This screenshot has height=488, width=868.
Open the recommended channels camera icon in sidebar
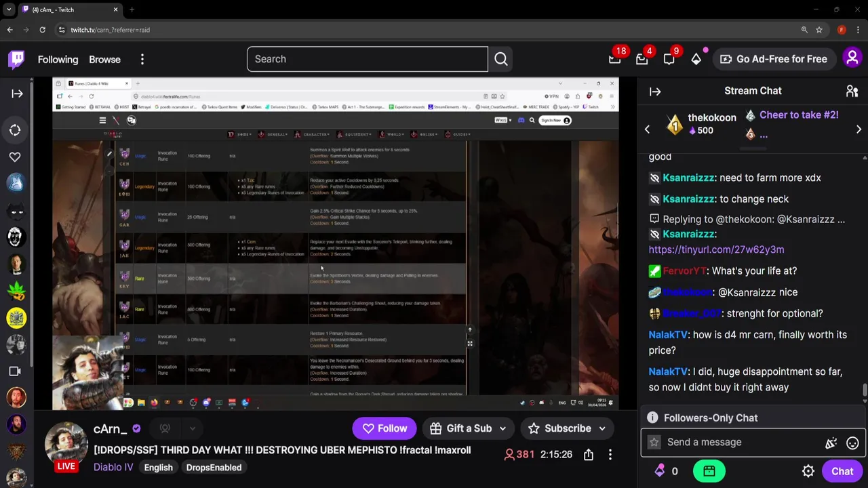pos(15,371)
